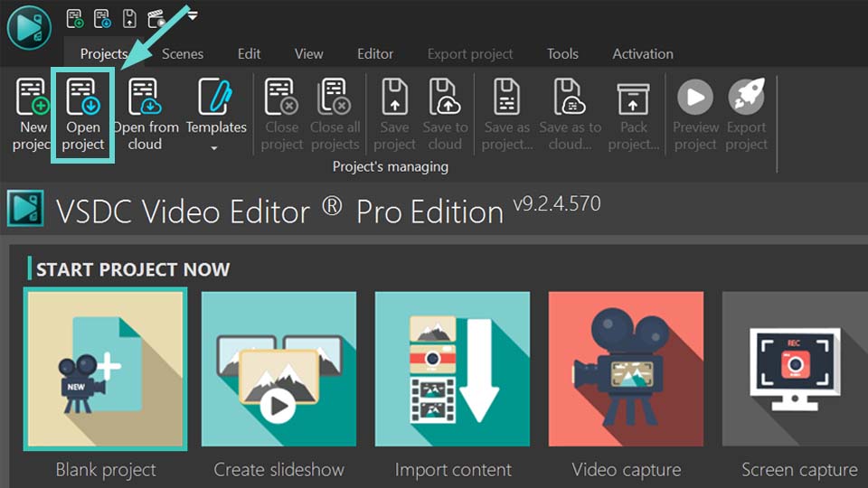This screenshot has height=488, width=868.
Task: Open the Editor ribbon tab
Action: click(374, 53)
